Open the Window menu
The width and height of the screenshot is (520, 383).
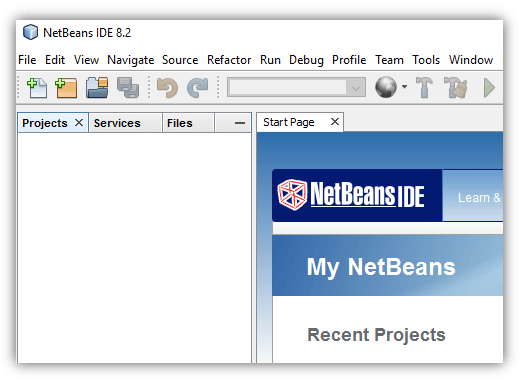point(471,60)
